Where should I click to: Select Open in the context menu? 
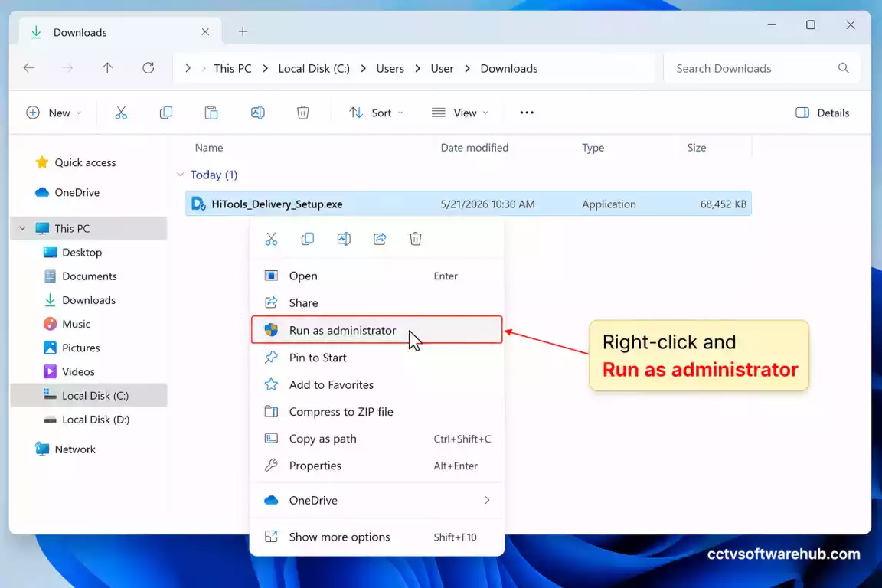point(377,276)
